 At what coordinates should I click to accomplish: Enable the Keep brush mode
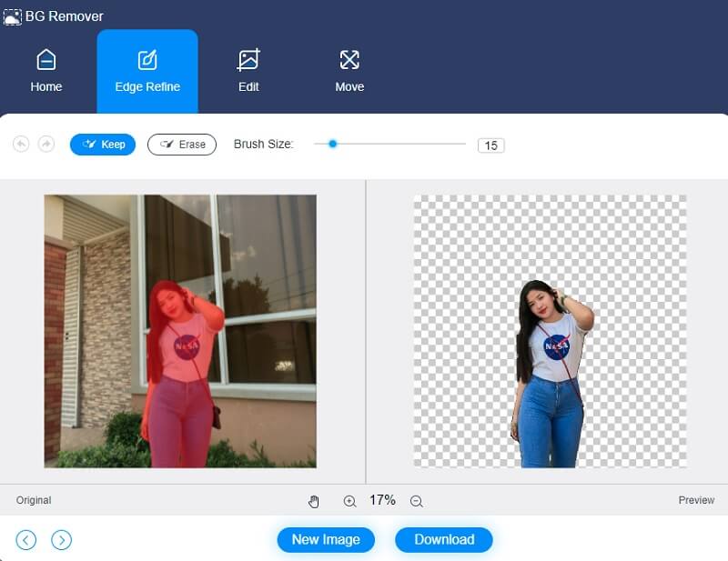[103, 145]
